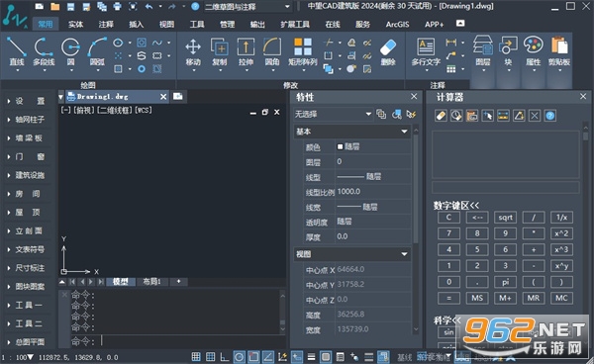
Task: Choose the 复制 copy tool
Action: [220, 52]
